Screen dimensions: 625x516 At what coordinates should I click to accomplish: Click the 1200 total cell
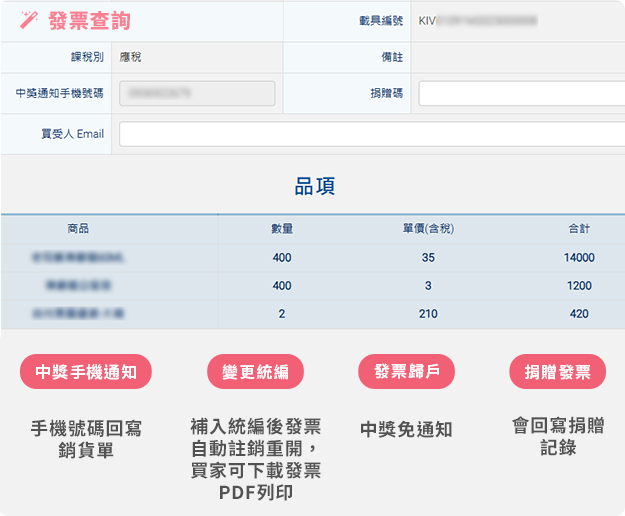[x=579, y=286]
